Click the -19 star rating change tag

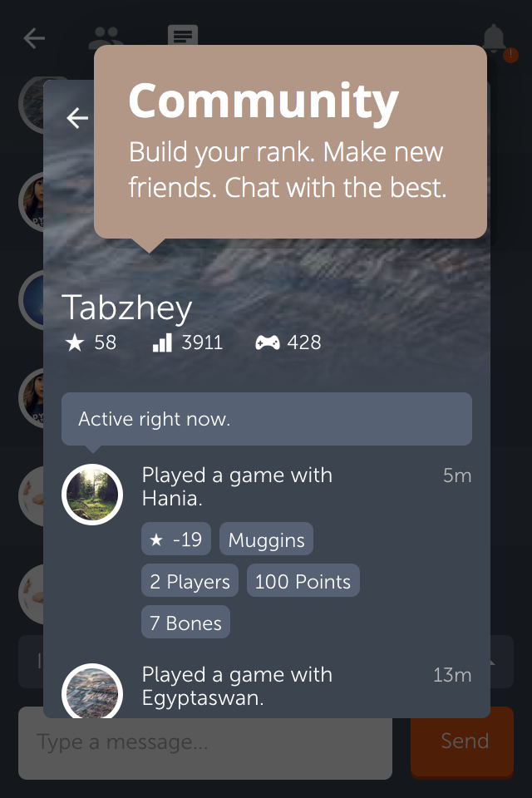point(176,539)
